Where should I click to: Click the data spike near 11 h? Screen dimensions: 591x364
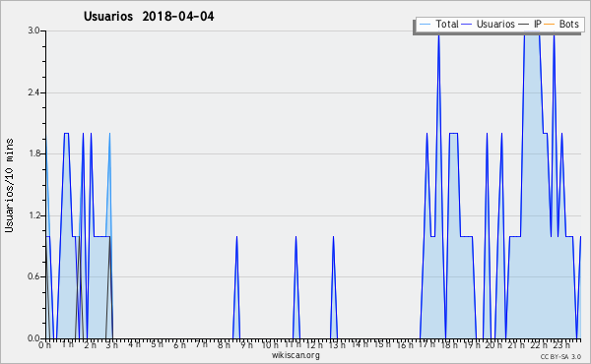295,287
